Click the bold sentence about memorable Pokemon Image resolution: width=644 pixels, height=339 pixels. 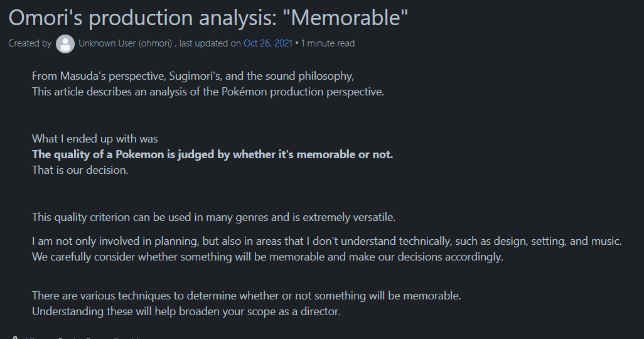click(x=212, y=154)
